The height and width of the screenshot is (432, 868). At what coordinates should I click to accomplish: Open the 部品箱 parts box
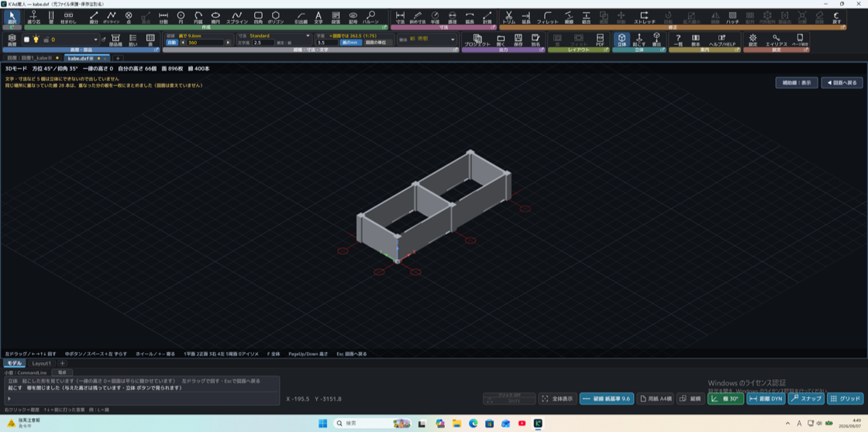115,40
